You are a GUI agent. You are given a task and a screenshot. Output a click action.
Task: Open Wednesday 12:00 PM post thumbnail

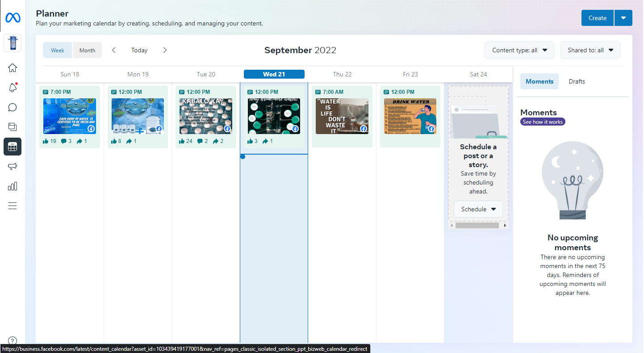click(x=274, y=116)
